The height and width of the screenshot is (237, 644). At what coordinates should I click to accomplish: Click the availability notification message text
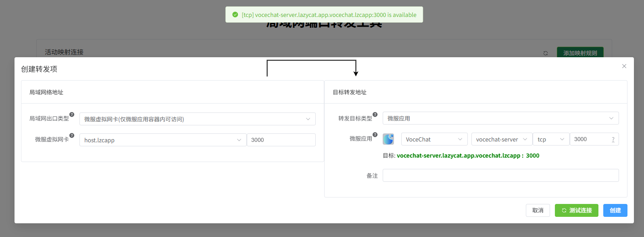pos(329,15)
